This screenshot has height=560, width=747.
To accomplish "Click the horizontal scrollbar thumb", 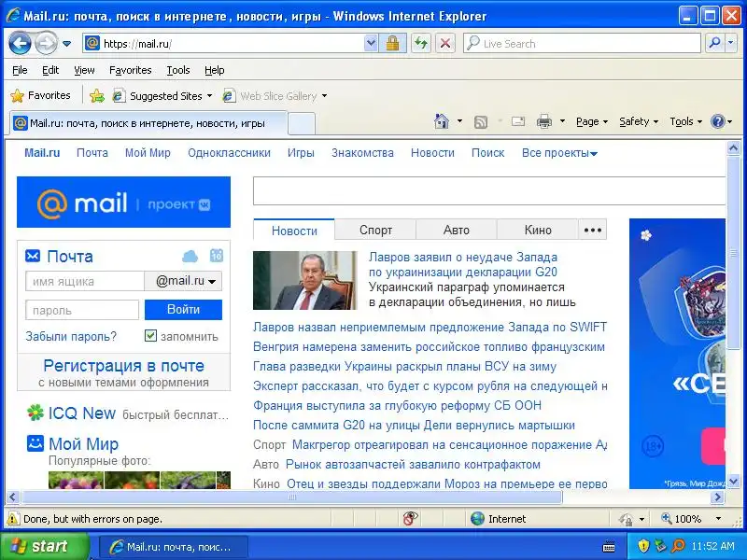I will [x=292, y=497].
